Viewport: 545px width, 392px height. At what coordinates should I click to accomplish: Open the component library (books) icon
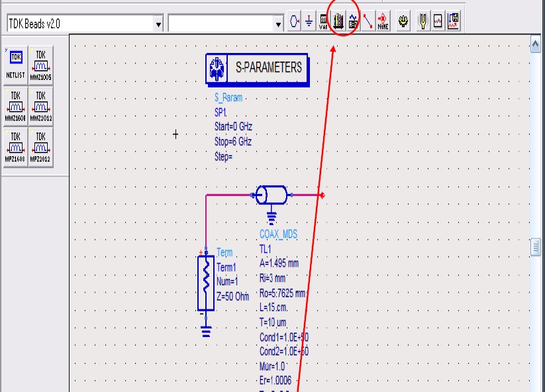(338, 22)
